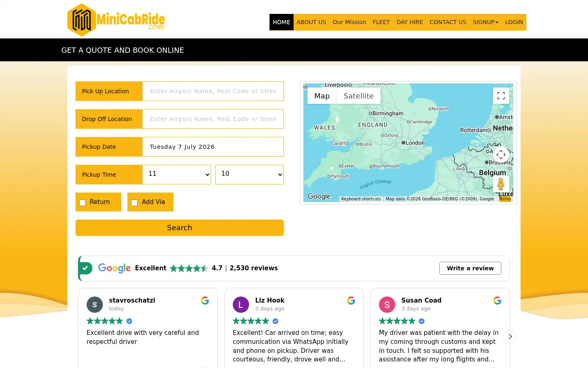This screenshot has height=368, width=588.
Task: Click the five stars on Liz Hook's review
Action: click(251, 321)
